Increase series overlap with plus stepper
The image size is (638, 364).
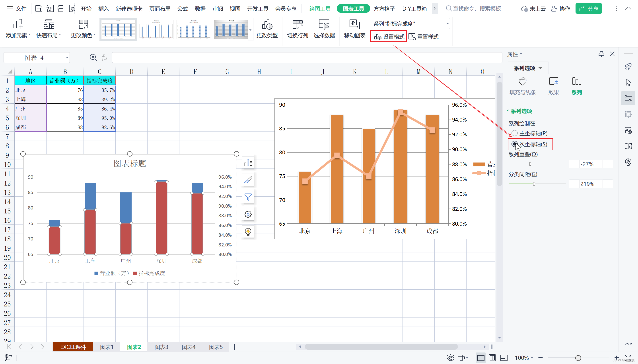(607, 164)
